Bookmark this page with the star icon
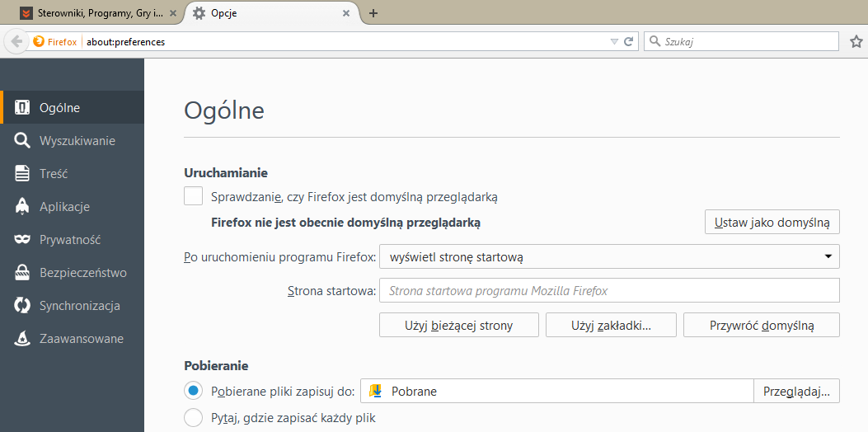This screenshot has height=432, width=868. (856, 41)
